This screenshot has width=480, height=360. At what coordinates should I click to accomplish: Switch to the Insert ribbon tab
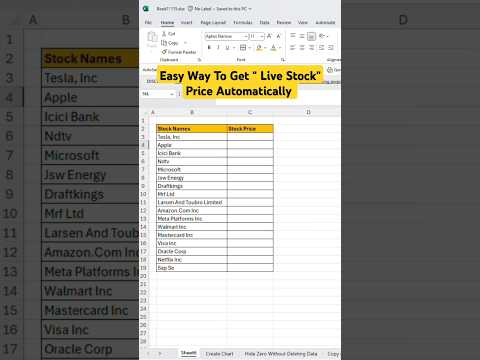[187, 22]
